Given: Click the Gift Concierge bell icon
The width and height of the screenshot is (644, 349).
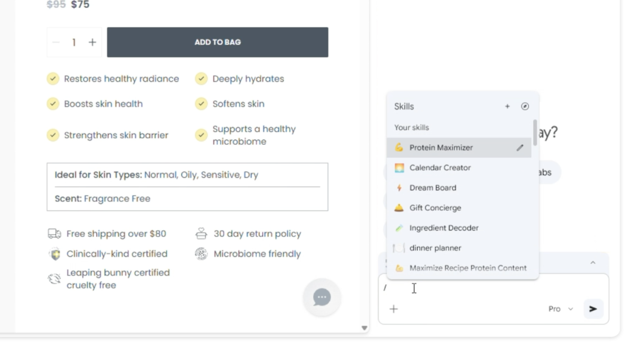Looking at the screenshot, I should tap(400, 208).
